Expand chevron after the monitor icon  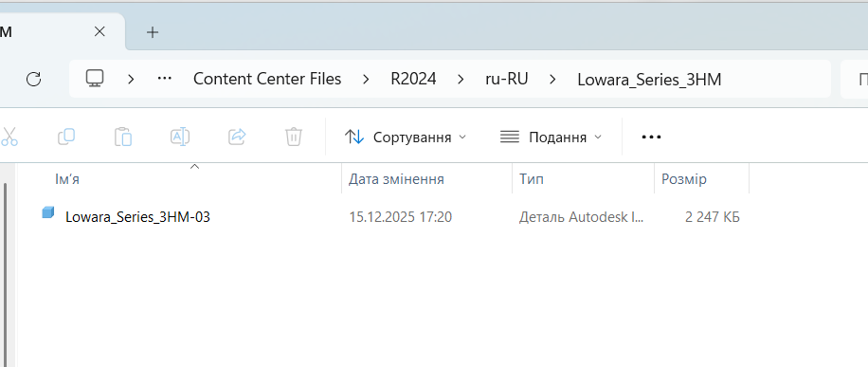pyautogui.click(x=131, y=80)
